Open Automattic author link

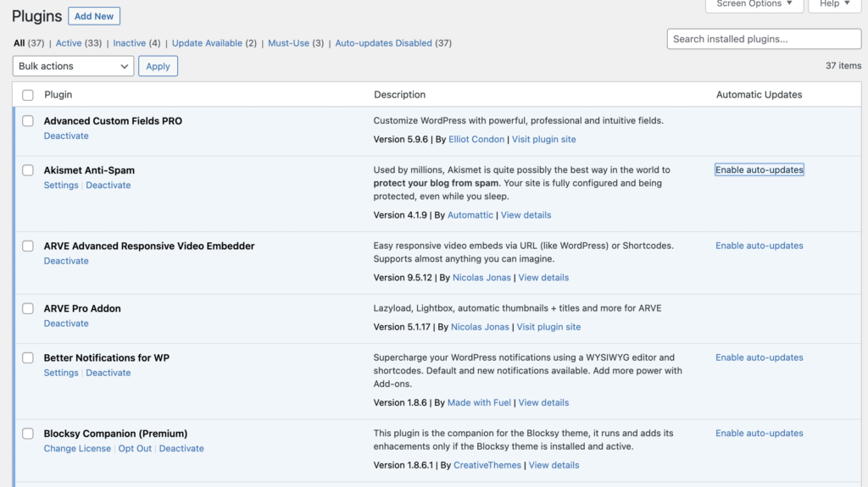coord(470,215)
